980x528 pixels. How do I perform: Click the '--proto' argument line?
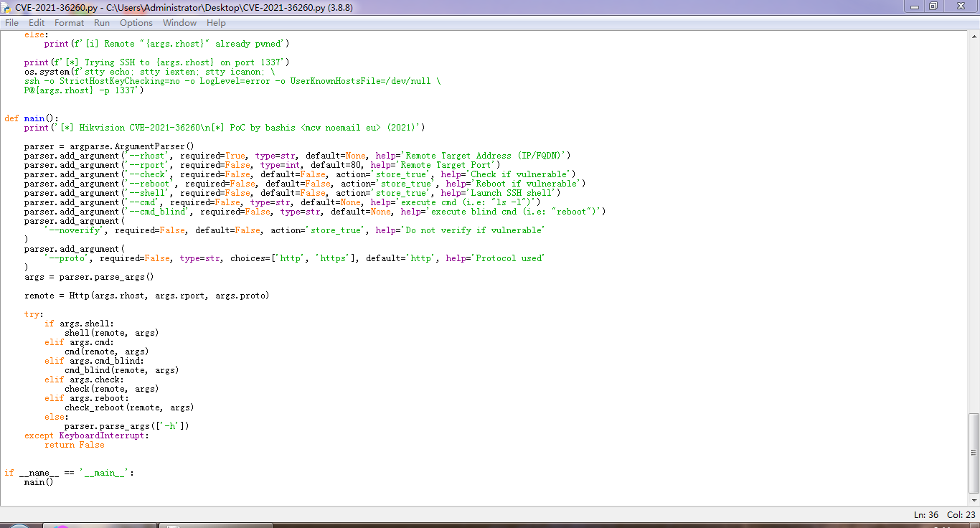coord(294,258)
